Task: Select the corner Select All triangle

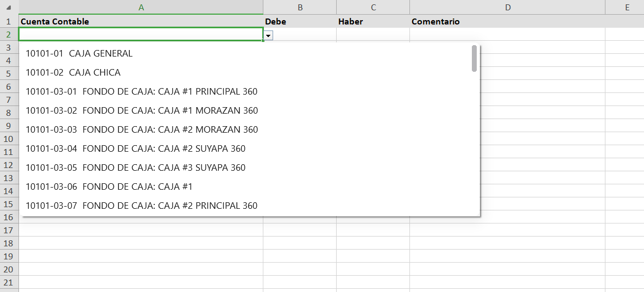Action: [x=9, y=8]
